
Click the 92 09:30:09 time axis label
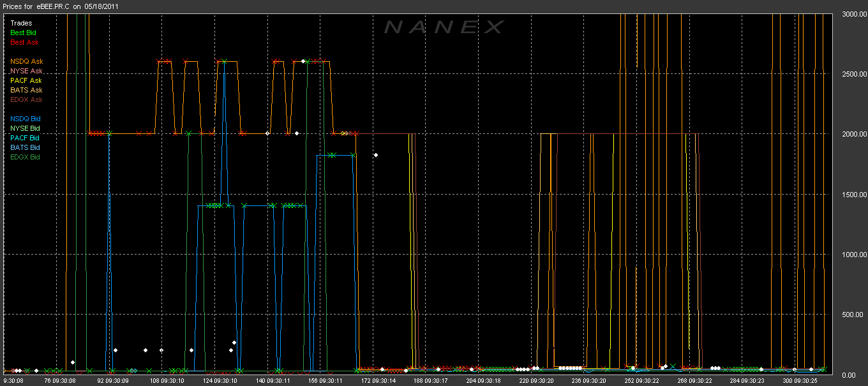pyautogui.click(x=114, y=380)
